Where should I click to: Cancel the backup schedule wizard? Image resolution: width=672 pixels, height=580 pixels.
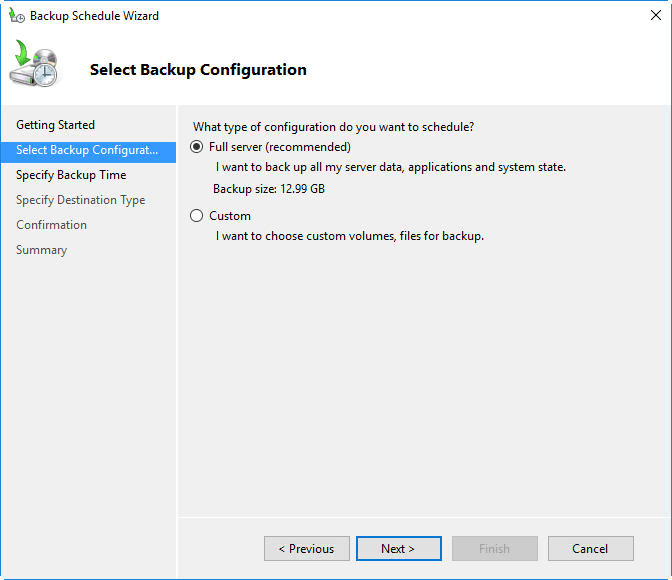tap(590, 549)
